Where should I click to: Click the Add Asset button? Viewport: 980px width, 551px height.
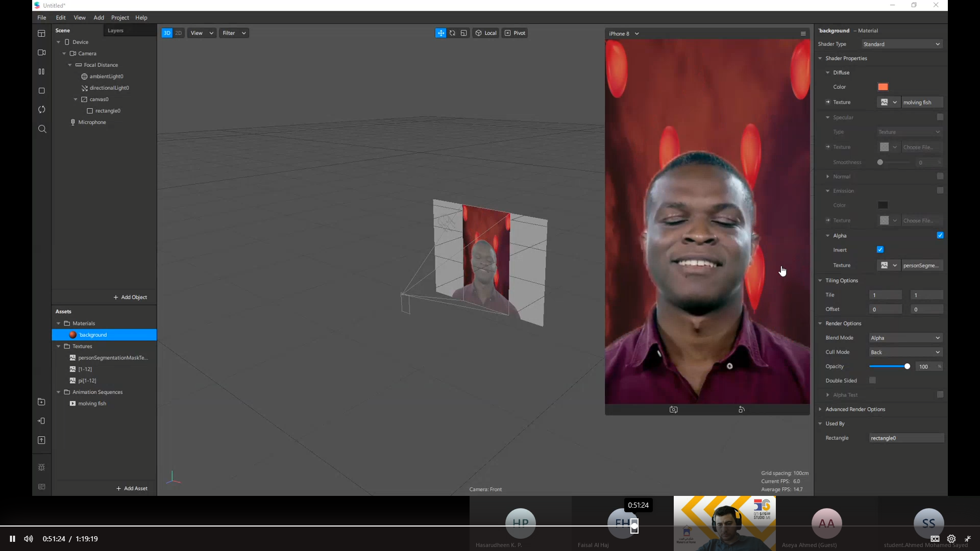point(132,489)
